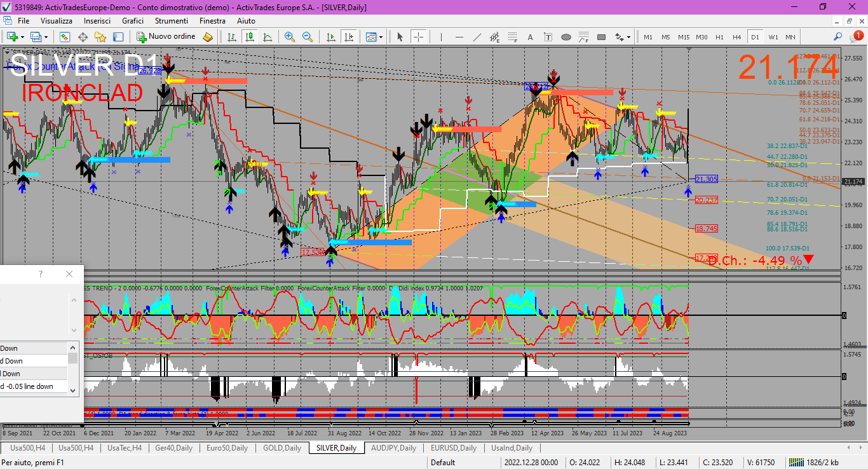This screenshot has height=469, width=868.
Task: Open the MetaEditor book icon
Action: (208, 37)
